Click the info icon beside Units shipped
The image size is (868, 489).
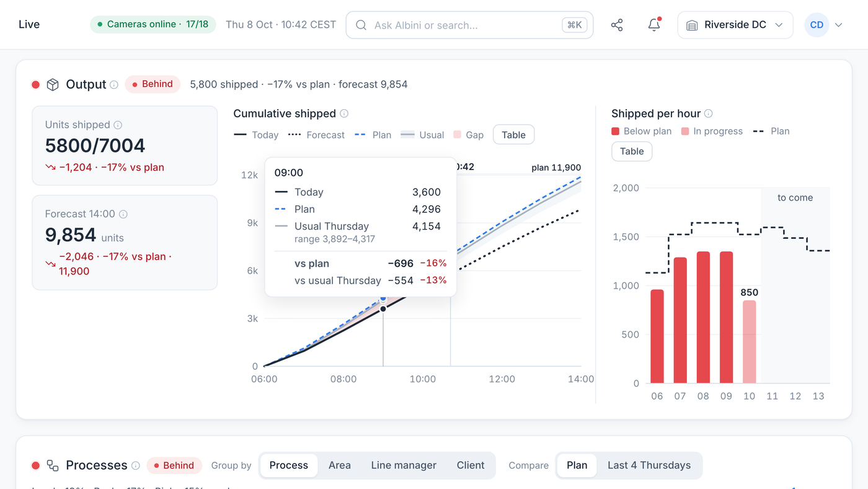pyautogui.click(x=118, y=125)
